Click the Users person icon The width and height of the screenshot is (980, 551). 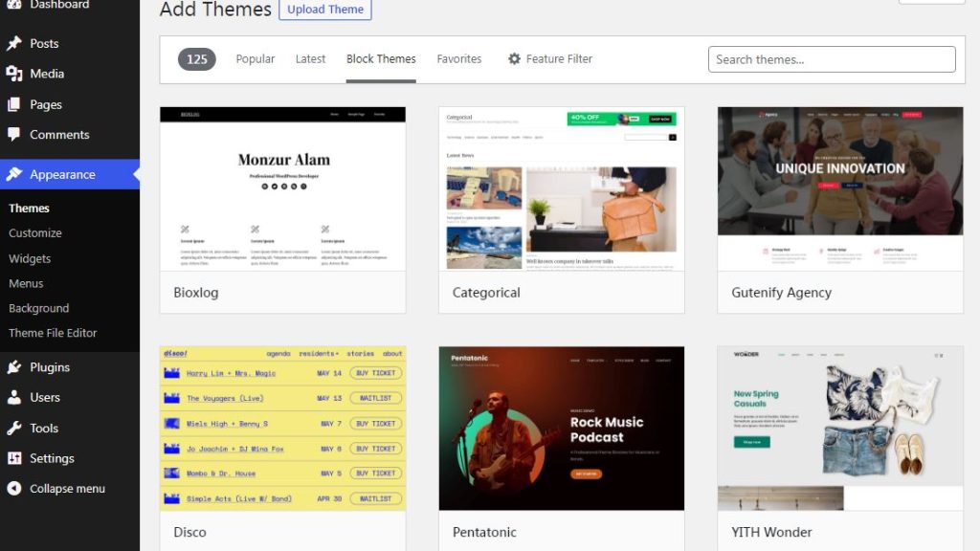click(13, 397)
